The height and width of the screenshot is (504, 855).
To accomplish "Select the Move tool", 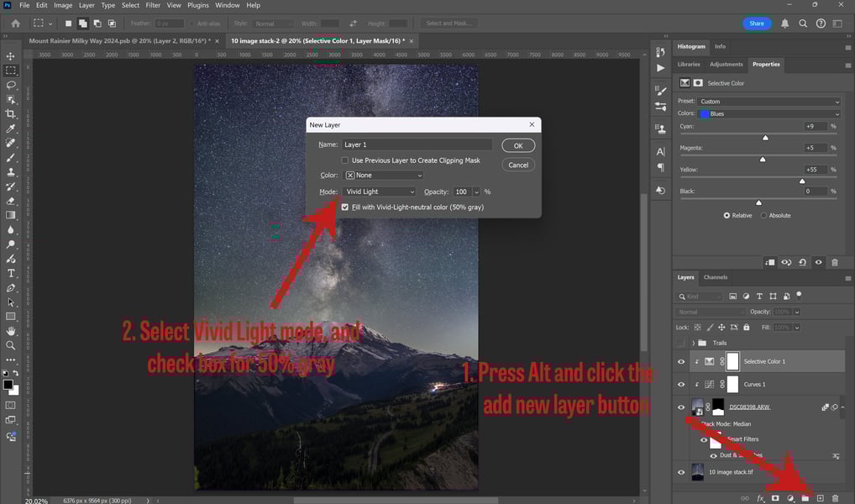I will (10, 56).
